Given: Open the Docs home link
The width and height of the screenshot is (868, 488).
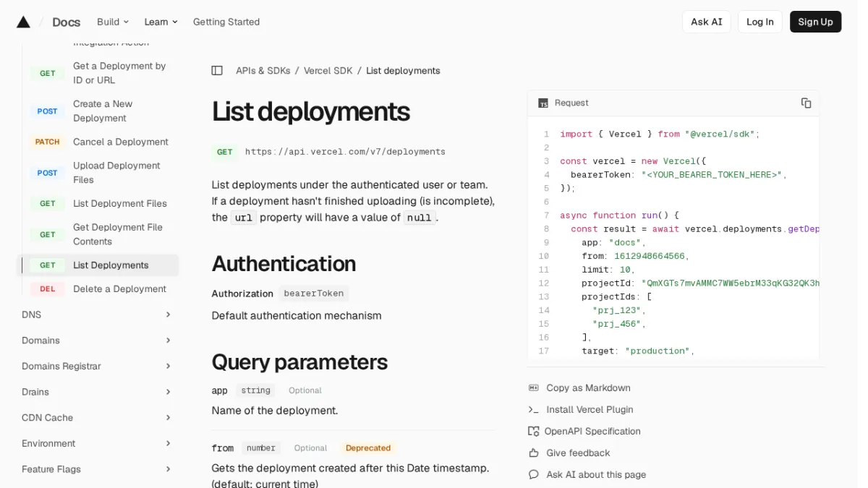Looking at the screenshot, I should 66,22.
